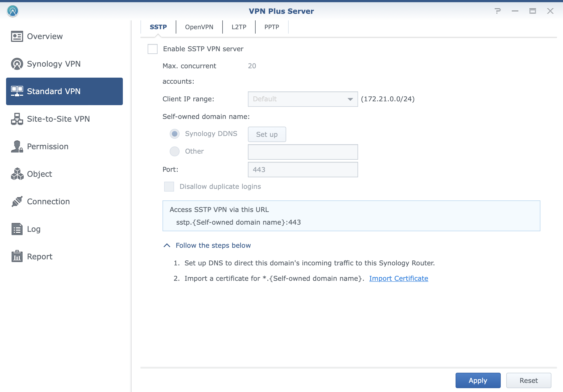Tick Disallow duplicate logins checkbox
Screen dimensions: 563x392
click(x=169, y=187)
